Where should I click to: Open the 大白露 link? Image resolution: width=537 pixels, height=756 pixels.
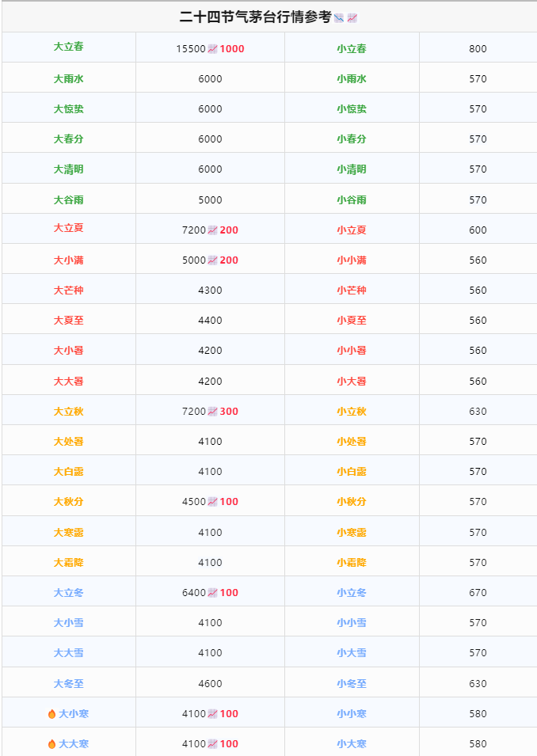point(69,472)
